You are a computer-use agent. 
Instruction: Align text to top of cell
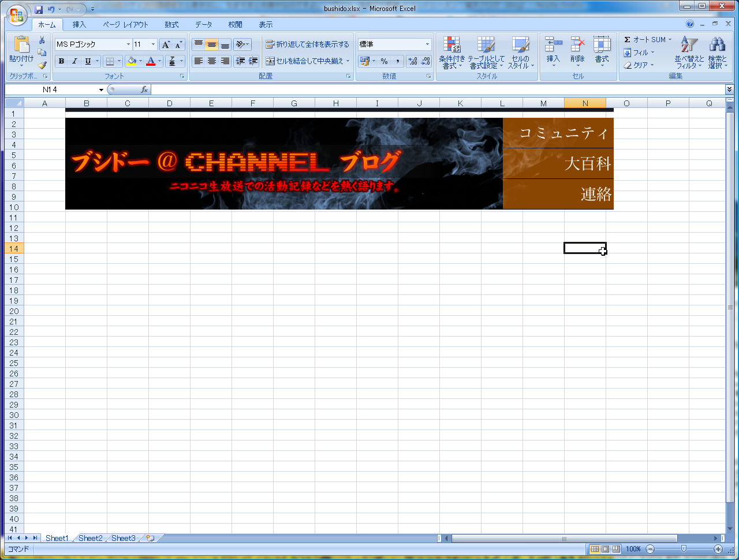tap(198, 44)
